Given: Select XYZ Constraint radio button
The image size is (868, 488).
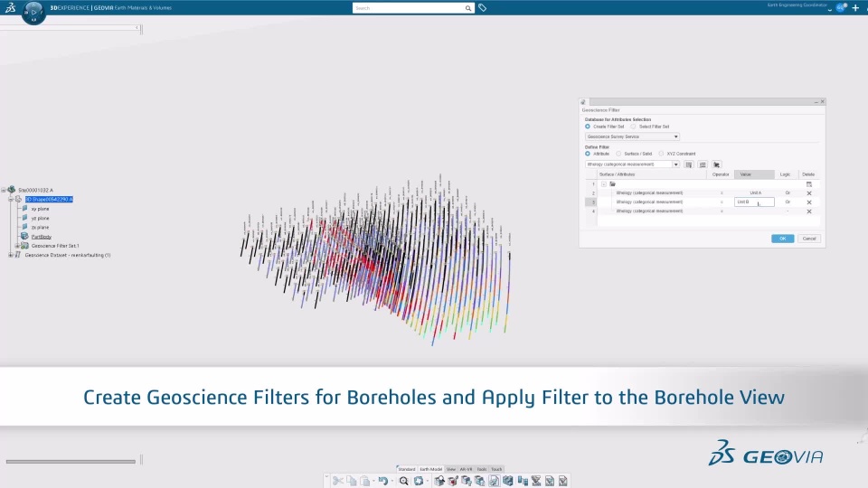Looking at the screenshot, I should [x=661, y=154].
